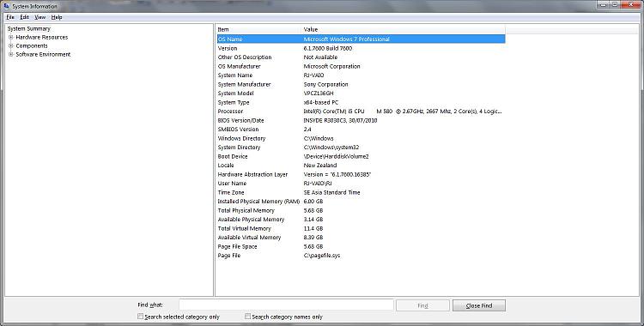The height and width of the screenshot is (326, 644).
Task: Select the Total Physical Memory row
Action: (361, 211)
